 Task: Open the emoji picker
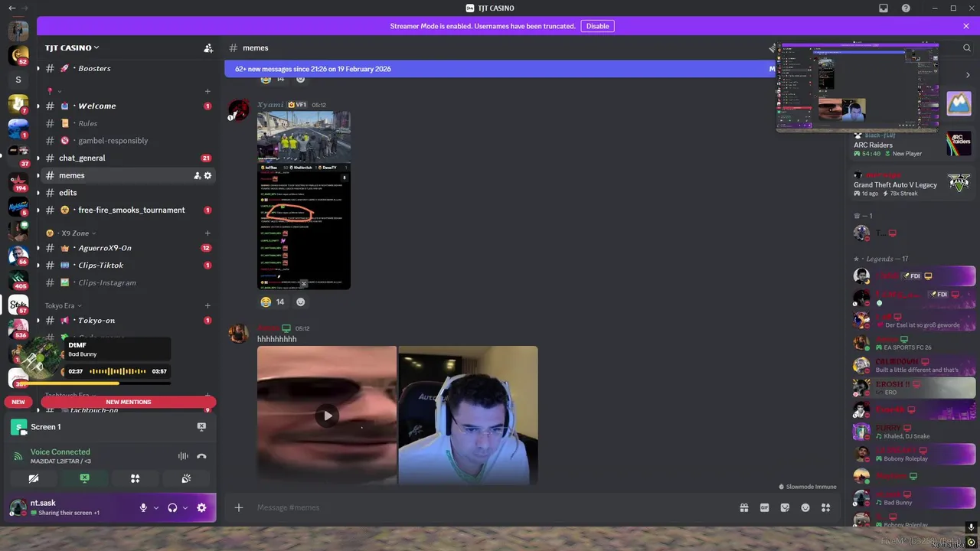pos(805,507)
